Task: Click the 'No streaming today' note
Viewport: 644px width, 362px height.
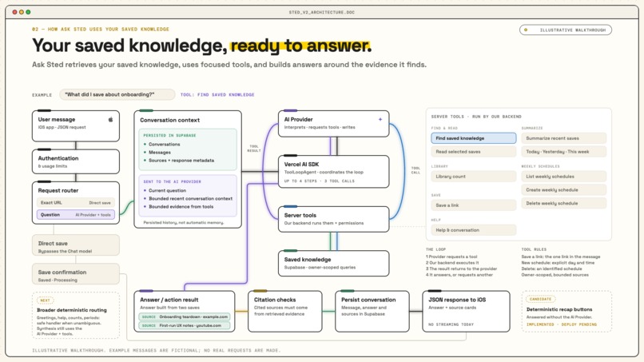Action: 451,324
